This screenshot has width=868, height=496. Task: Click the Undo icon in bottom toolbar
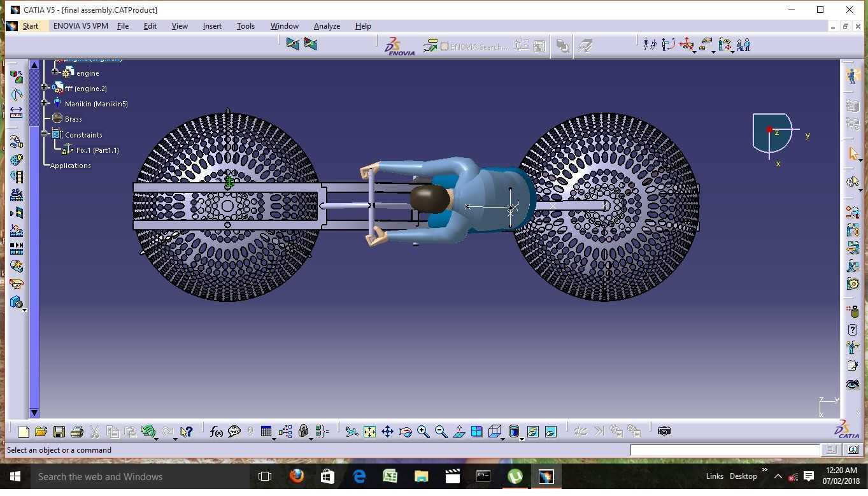coord(148,432)
